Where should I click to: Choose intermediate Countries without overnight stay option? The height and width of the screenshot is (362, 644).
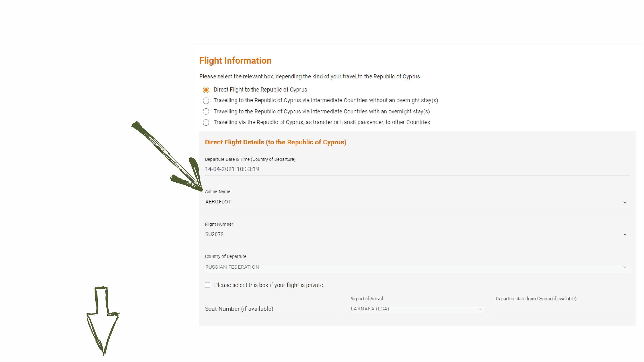tap(206, 101)
